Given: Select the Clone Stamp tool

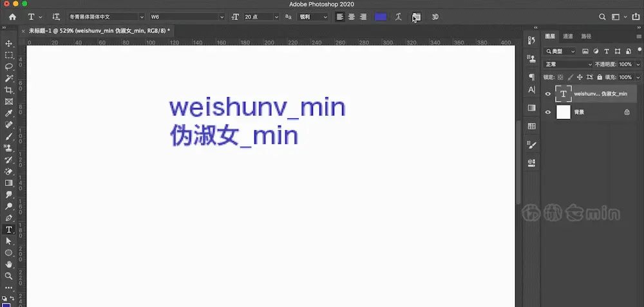Looking at the screenshot, I should (8, 148).
